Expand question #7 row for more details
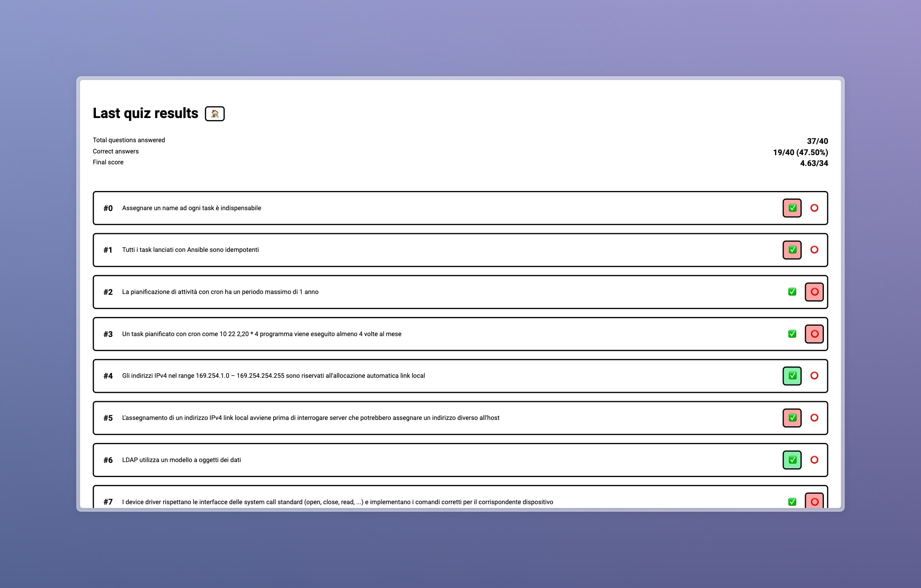 point(460,501)
